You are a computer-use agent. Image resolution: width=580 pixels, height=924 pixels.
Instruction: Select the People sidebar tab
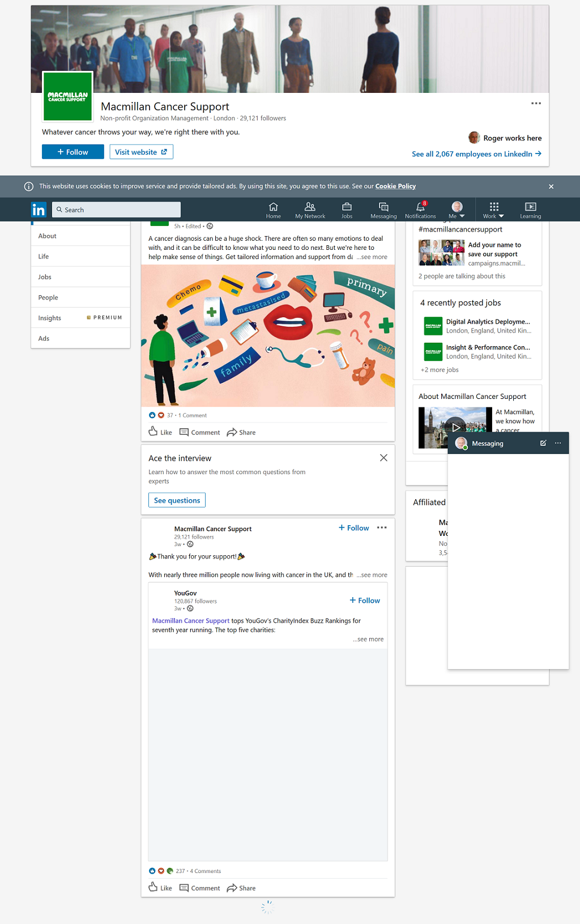80,297
